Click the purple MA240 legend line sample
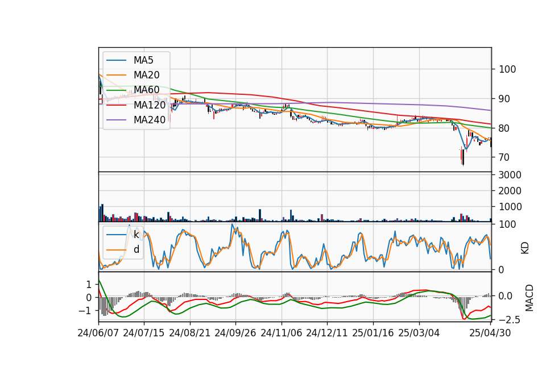The image size is (546, 392). (x=116, y=120)
